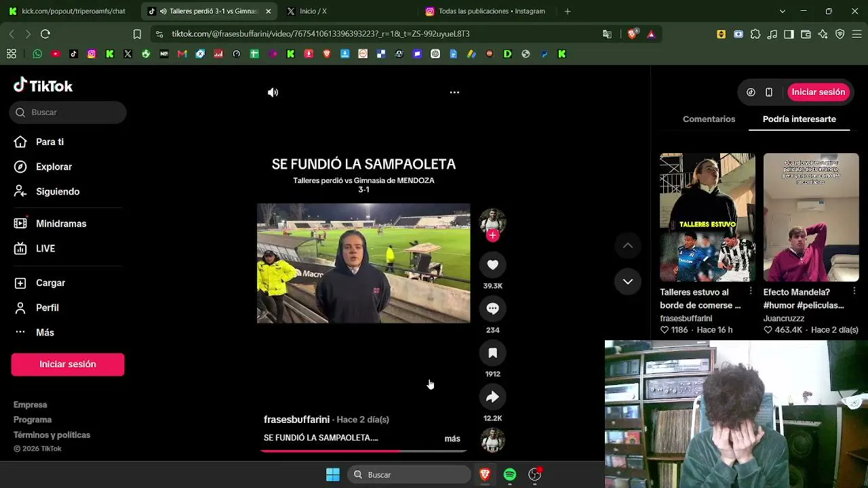Go to the previous video with up chevron

coord(628,245)
